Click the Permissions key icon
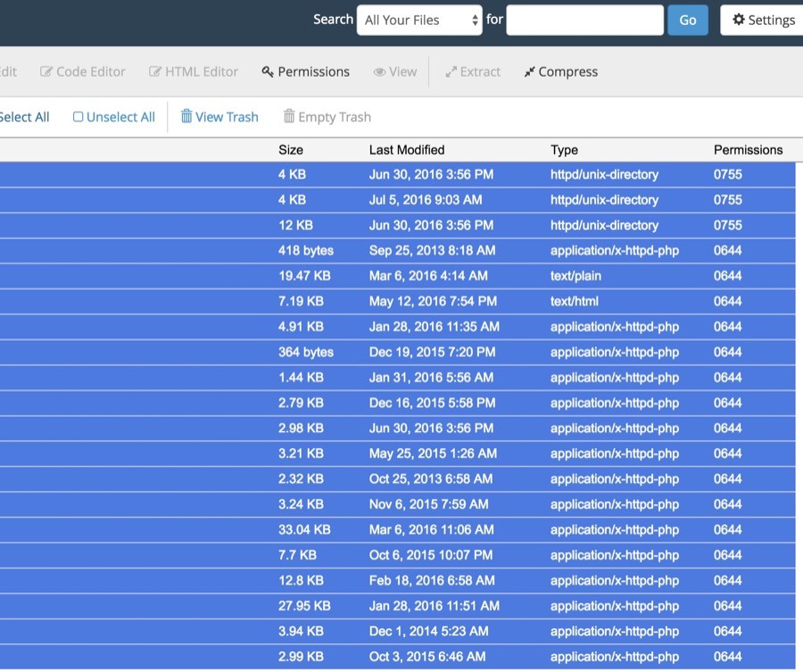The width and height of the screenshot is (803, 672). (x=268, y=71)
